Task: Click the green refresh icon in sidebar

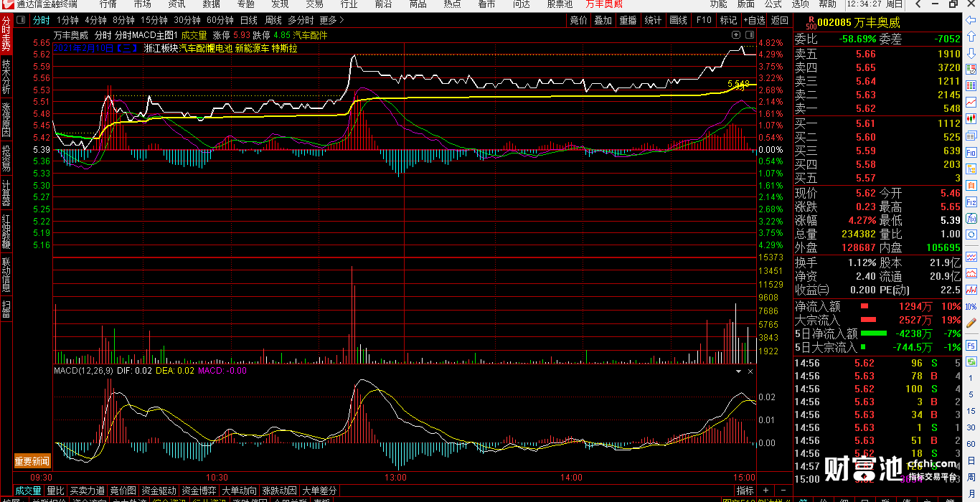Action: (971, 361)
